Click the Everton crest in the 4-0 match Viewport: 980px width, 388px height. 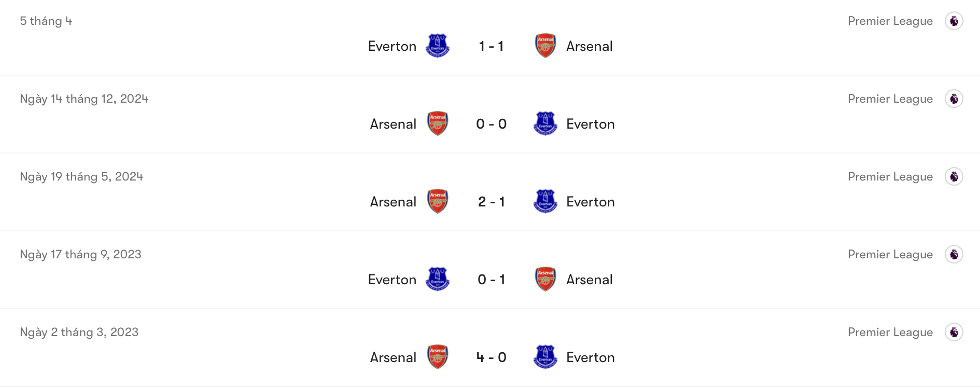[x=545, y=357]
